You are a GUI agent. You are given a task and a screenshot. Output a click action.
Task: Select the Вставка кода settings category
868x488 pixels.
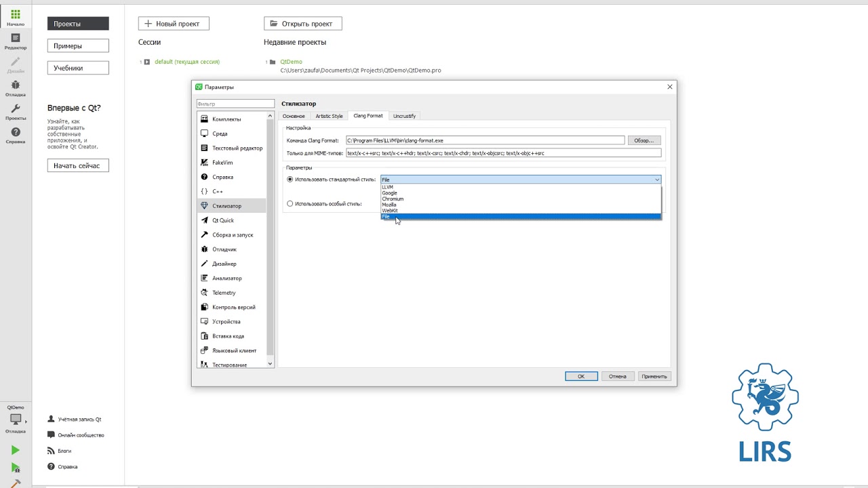232,336
